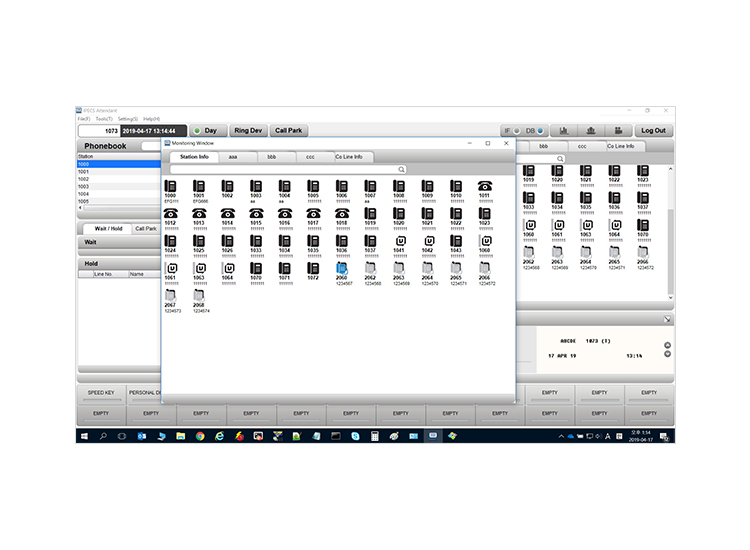This screenshot has width=750, height=550.
Task: Click the Ring Dev button
Action: coord(248,130)
